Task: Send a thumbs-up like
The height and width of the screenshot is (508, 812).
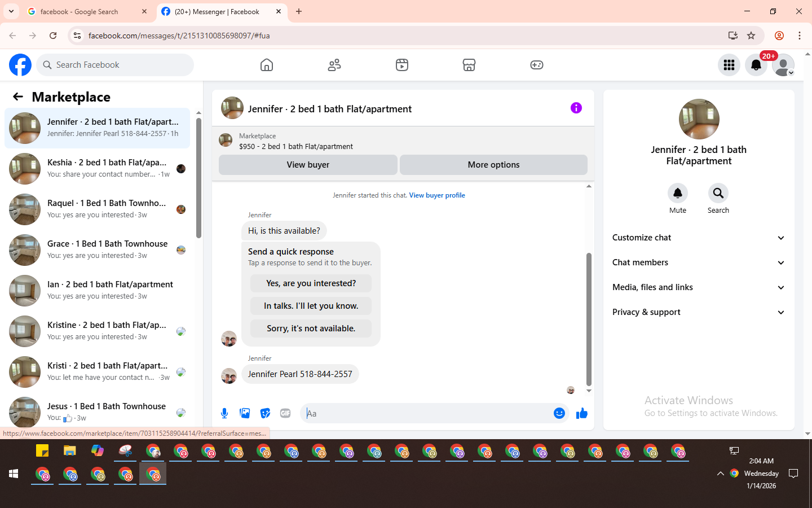Action: point(582,413)
